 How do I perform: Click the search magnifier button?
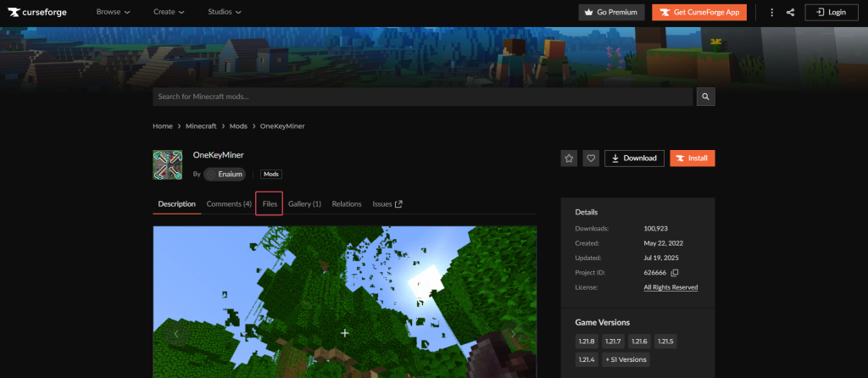[x=705, y=97]
